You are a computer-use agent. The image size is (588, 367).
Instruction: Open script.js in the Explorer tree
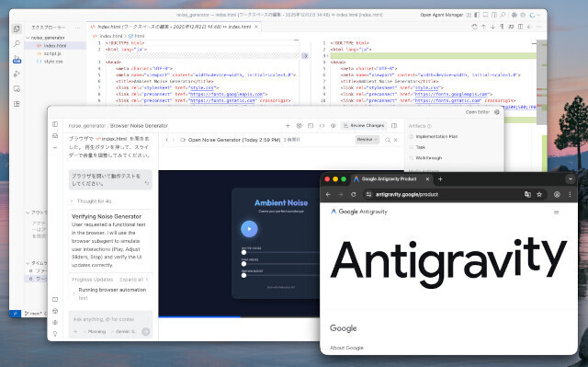(52, 53)
